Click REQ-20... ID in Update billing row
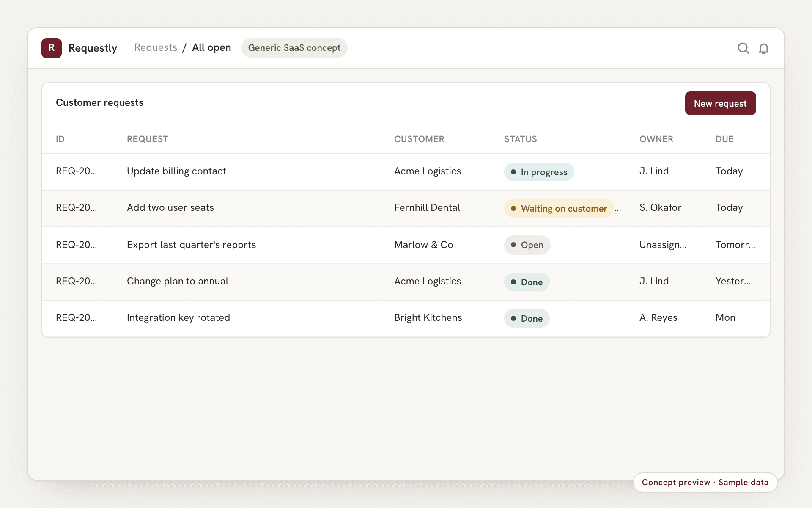Viewport: 812px width, 508px height. [76, 171]
